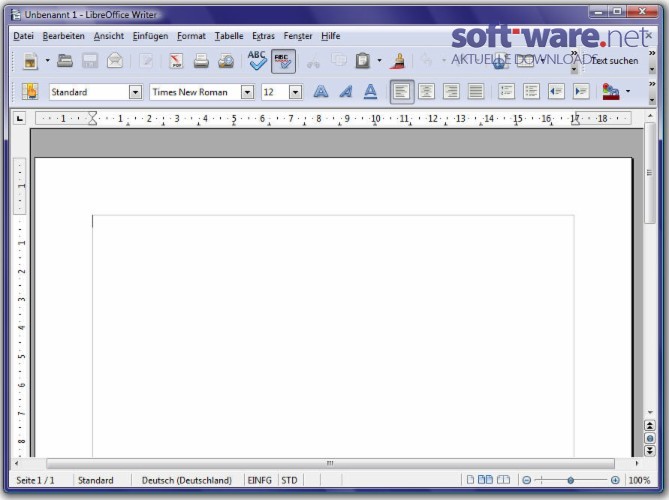Toggle Numbering list

coord(506,92)
